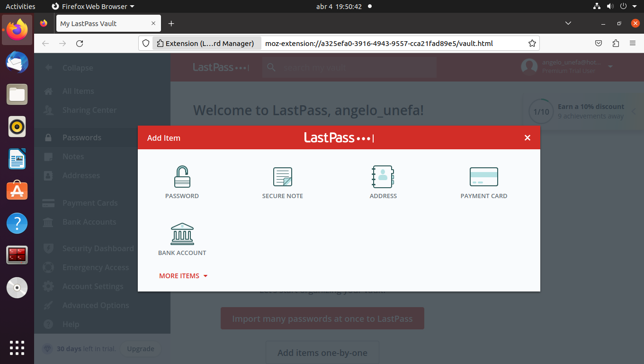The width and height of the screenshot is (644, 364).
Task: Open the Pocket save icon
Action: pyautogui.click(x=599, y=43)
